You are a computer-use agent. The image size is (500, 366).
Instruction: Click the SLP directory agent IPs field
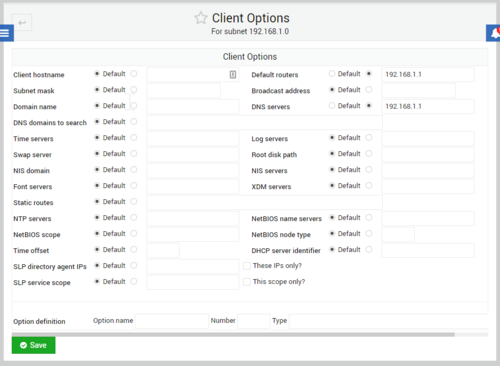point(193,266)
